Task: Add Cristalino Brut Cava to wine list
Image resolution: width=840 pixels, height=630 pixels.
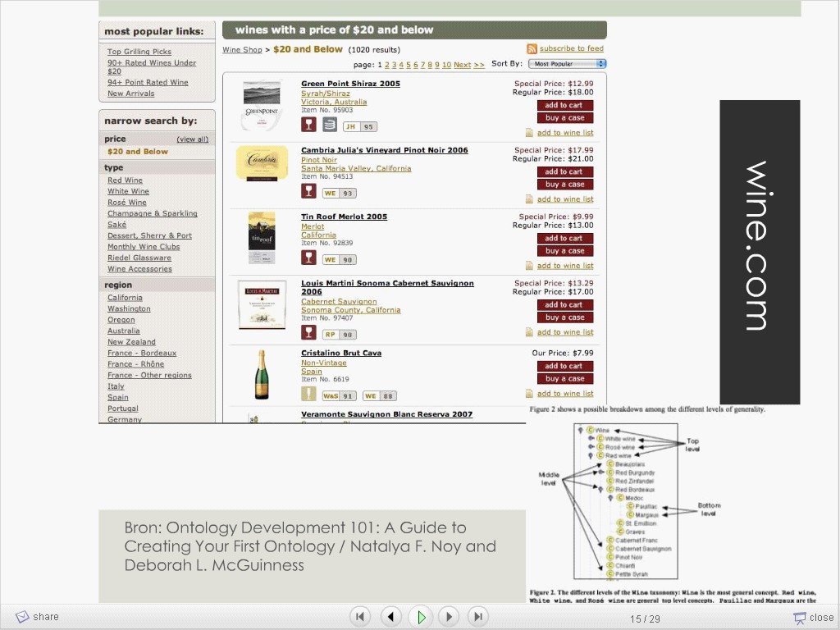Action: (x=565, y=394)
